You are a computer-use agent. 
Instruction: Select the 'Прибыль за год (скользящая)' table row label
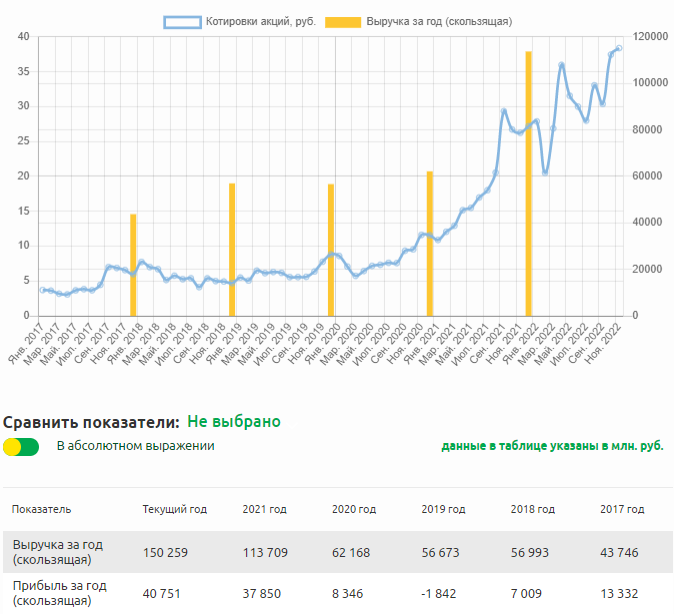click(58, 593)
